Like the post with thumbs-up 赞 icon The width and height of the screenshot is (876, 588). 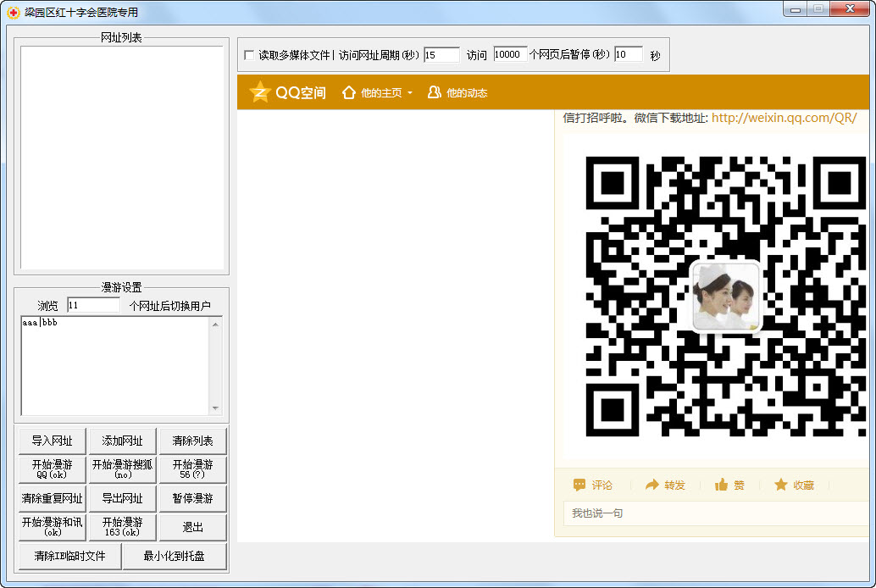722,485
